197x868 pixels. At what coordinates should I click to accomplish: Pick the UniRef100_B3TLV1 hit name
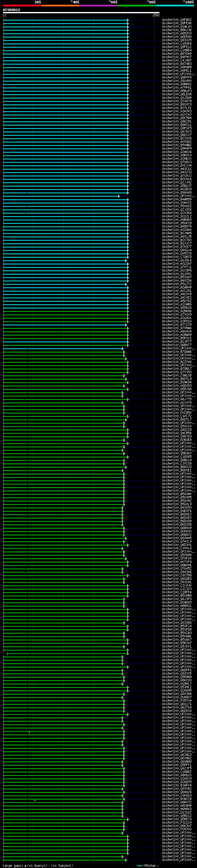pos(177,108)
